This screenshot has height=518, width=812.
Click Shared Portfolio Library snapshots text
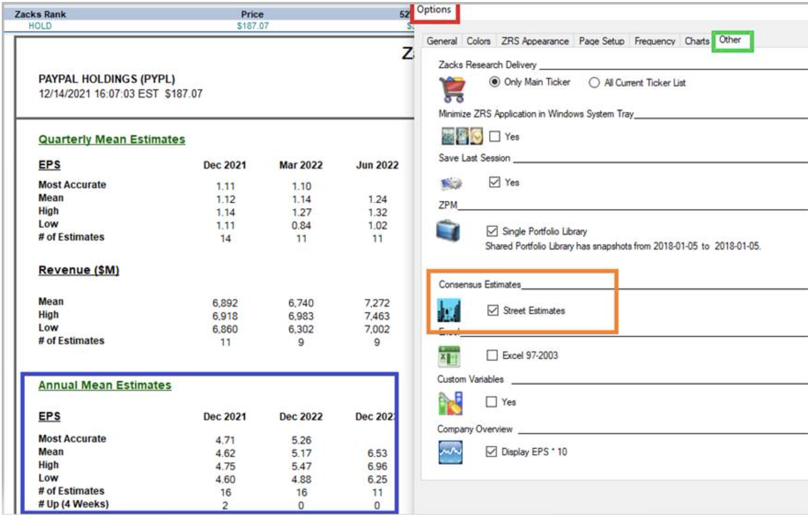pos(623,246)
